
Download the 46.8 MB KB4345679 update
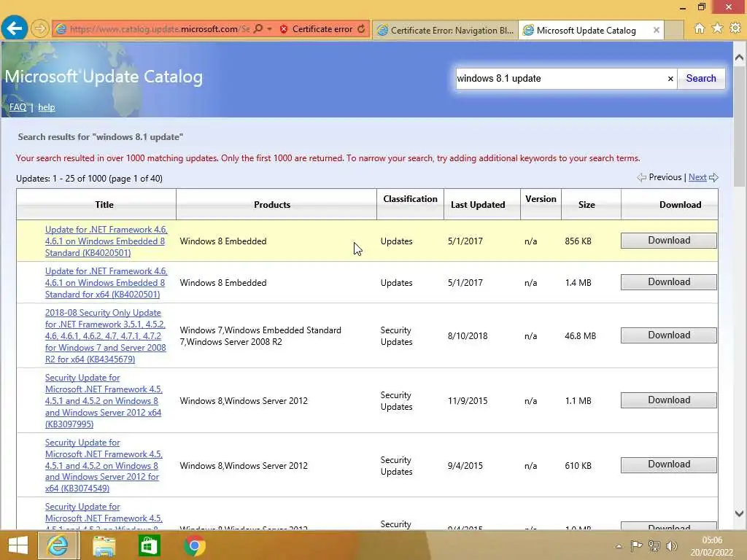[x=669, y=335]
